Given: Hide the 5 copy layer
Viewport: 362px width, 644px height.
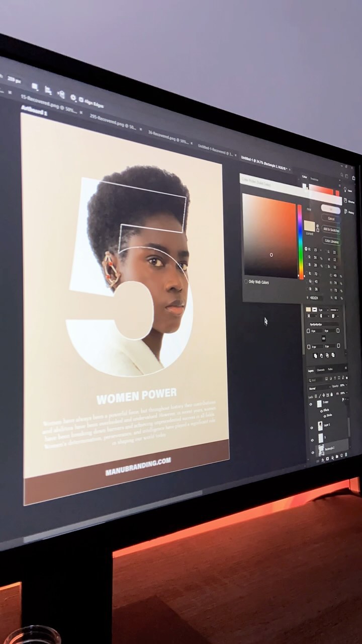Looking at the screenshot, I should [x=311, y=405].
